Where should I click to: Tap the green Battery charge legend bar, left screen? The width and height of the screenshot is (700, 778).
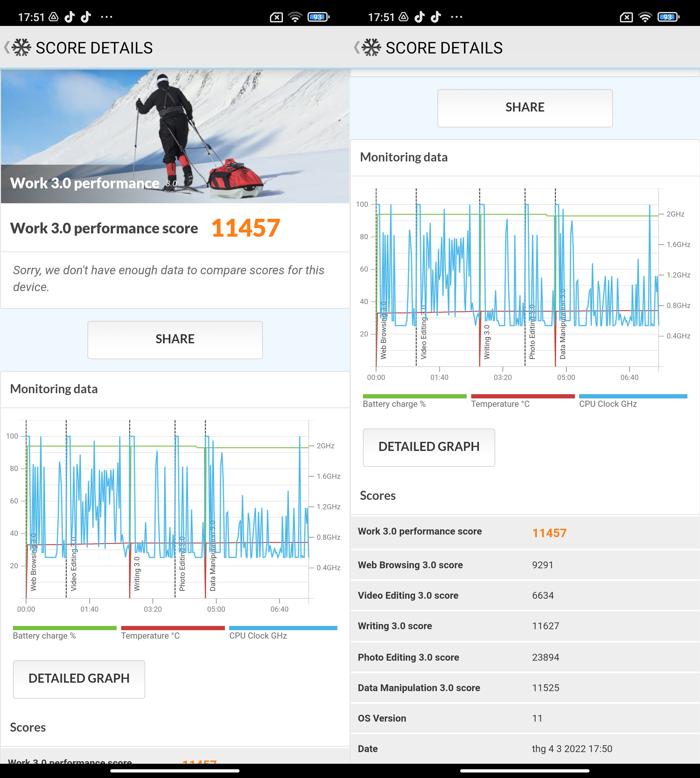click(x=64, y=628)
